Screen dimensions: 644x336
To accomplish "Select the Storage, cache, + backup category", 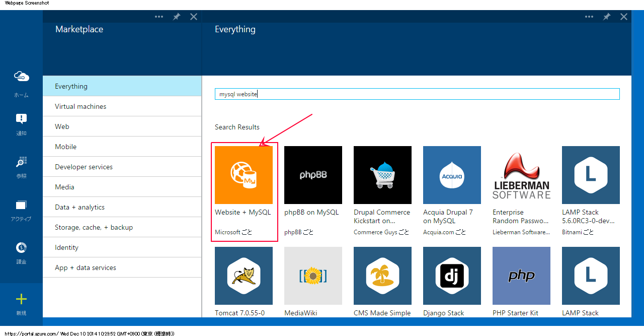I will [x=122, y=227].
